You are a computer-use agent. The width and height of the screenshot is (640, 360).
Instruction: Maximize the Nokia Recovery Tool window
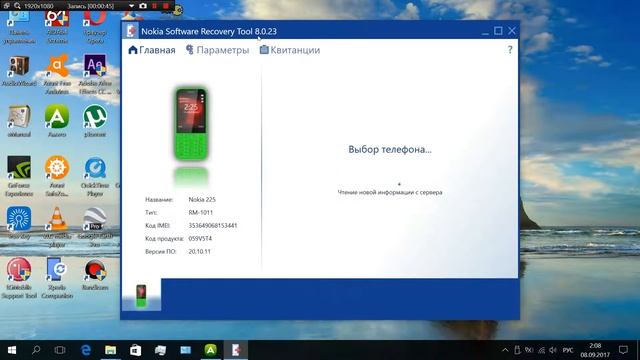click(x=498, y=31)
